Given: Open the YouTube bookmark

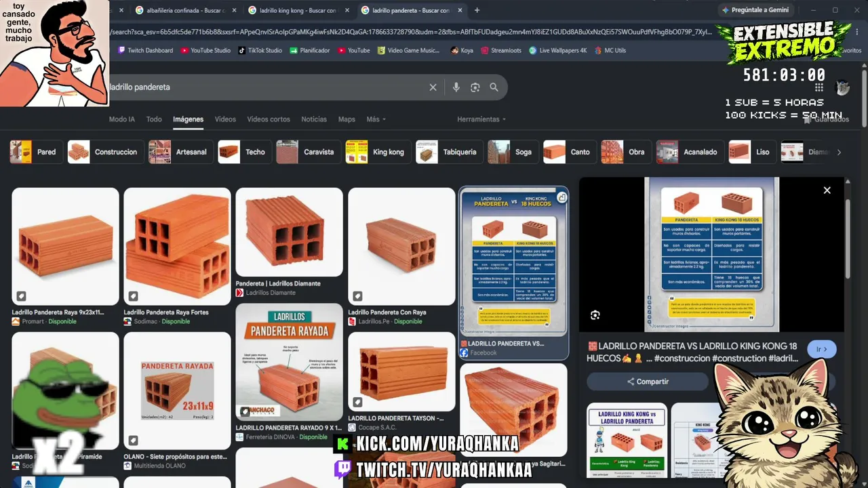Looking at the screenshot, I should click(x=354, y=50).
